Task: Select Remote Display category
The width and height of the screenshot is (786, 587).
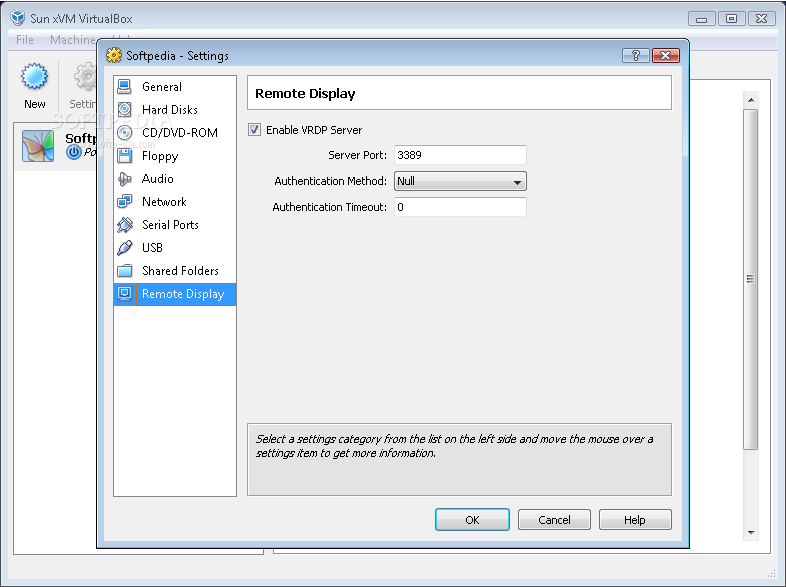Action: [x=174, y=294]
